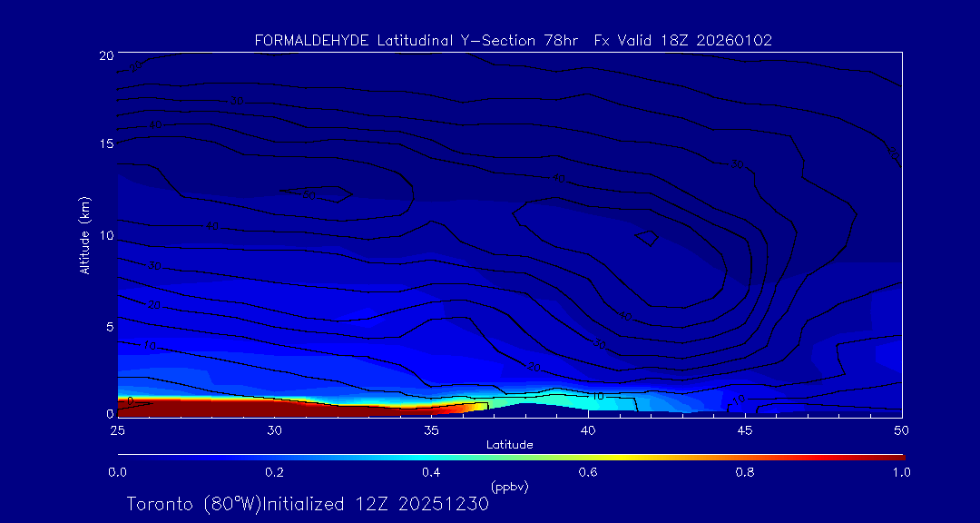The height and width of the screenshot is (523, 980).
Task: Select the 0.0 colorbar tick label
Action: pos(117,472)
